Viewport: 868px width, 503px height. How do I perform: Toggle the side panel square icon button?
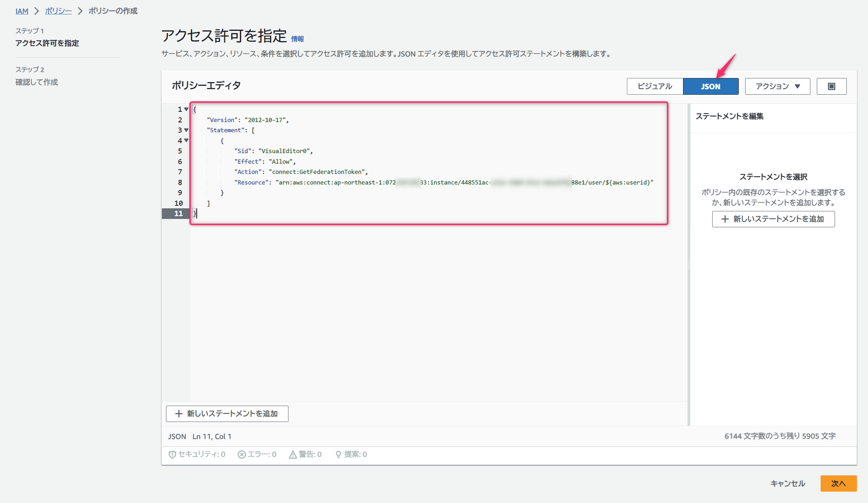click(x=832, y=86)
